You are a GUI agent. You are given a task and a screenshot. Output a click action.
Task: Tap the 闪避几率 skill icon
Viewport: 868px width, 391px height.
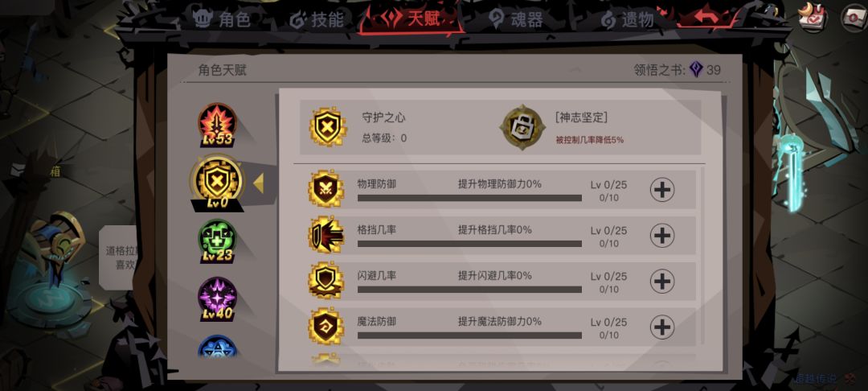pyautogui.click(x=325, y=281)
